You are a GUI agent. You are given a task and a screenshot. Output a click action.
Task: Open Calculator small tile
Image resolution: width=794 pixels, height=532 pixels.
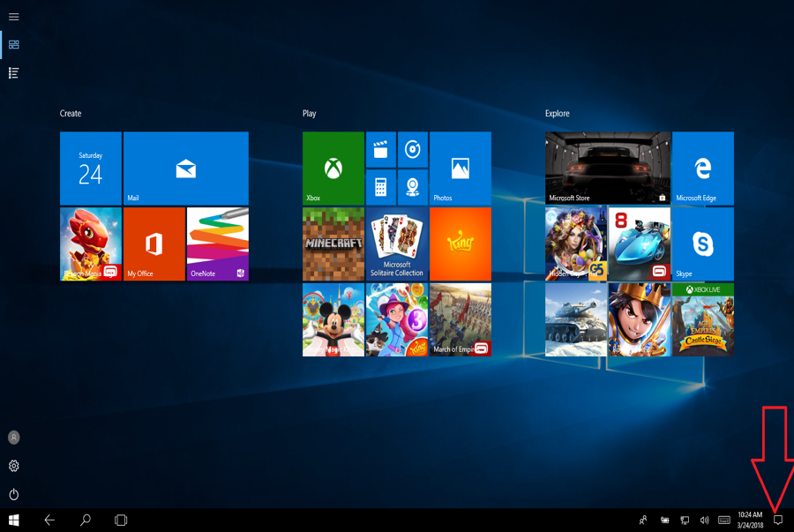point(381,187)
